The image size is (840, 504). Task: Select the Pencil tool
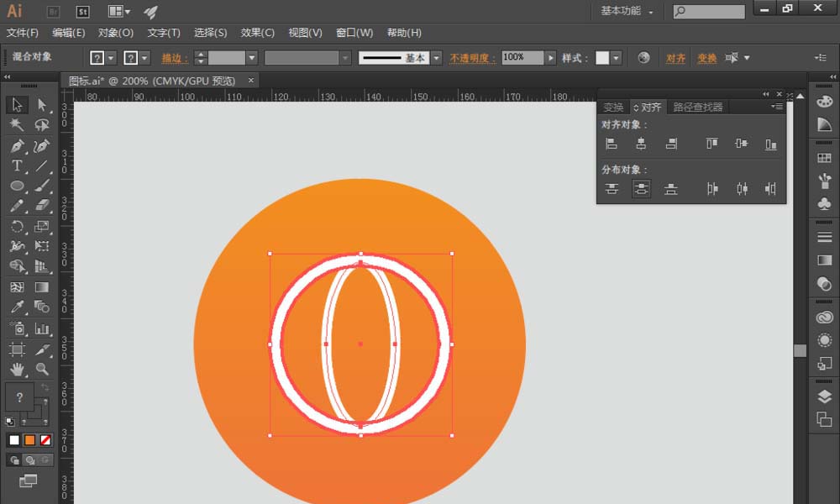pyautogui.click(x=17, y=206)
